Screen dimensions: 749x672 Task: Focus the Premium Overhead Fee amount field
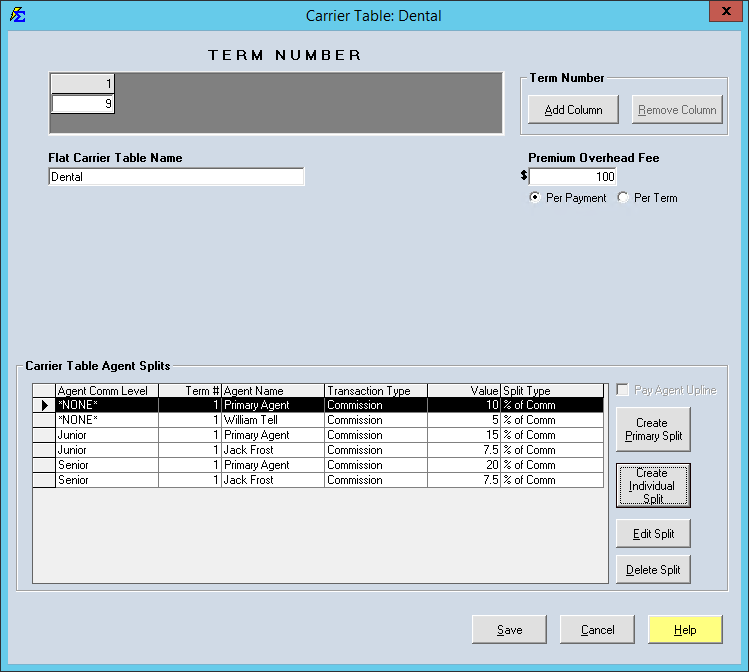[572, 177]
